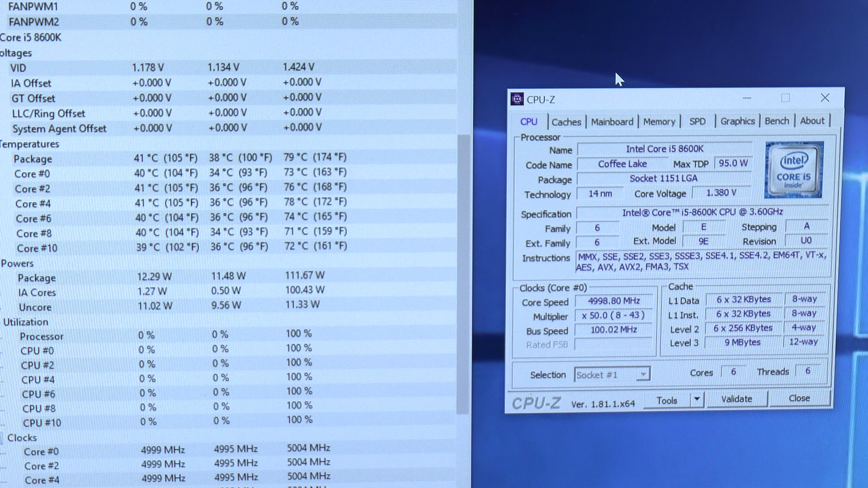Viewport: 868px width, 488px height.
Task: Select the SPD tab
Action: coord(697,122)
